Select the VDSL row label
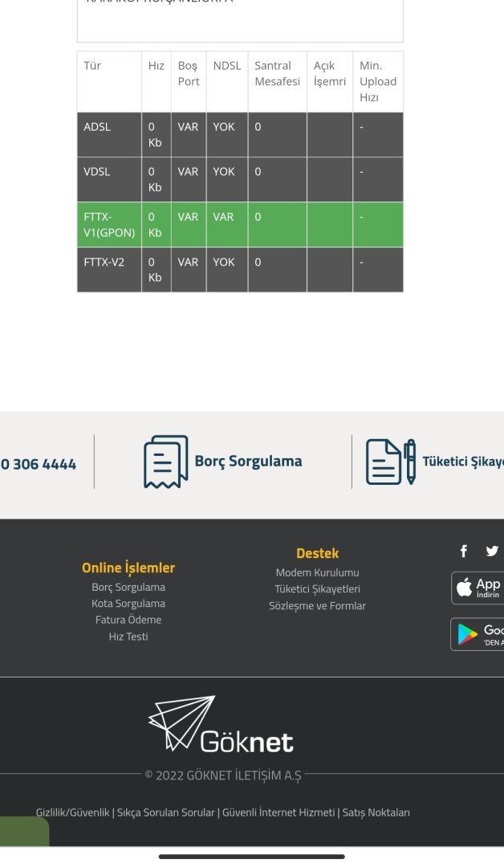The height and width of the screenshot is (867, 504). 97,172
